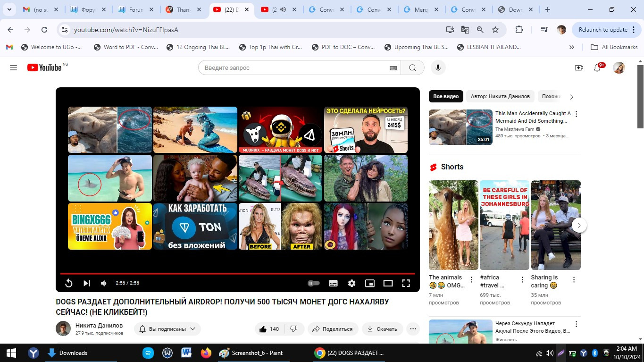Switch to miniplayer mode
Image resolution: width=644 pixels, height=362 pixels.
[x=370, y=283]
